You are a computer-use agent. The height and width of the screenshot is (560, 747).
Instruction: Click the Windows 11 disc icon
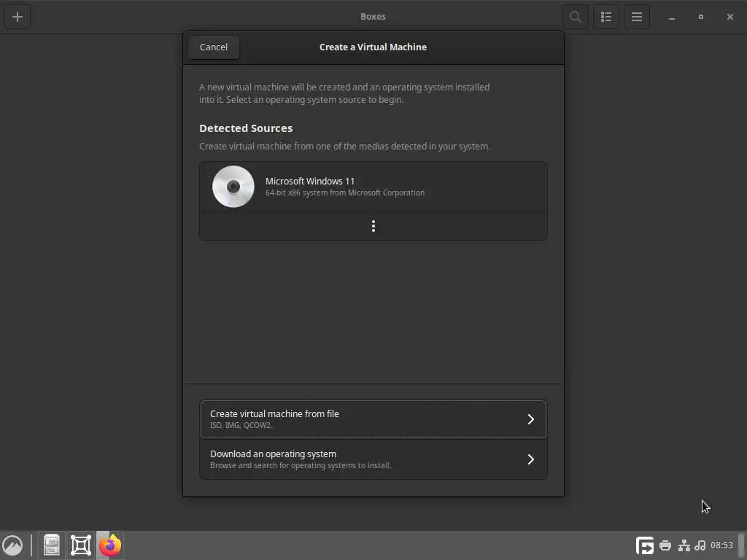[233, 187]
